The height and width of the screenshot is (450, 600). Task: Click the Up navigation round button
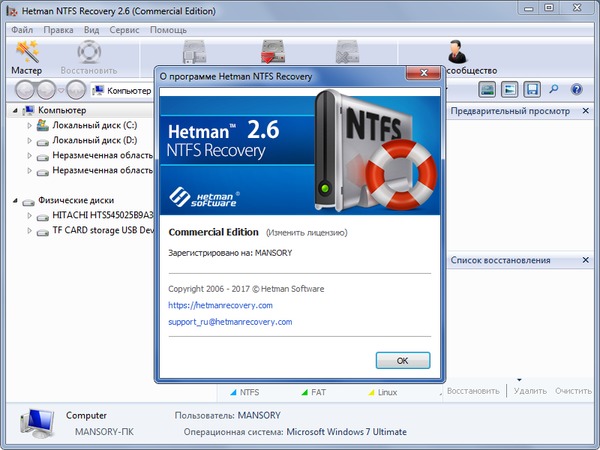coord(76,90)
